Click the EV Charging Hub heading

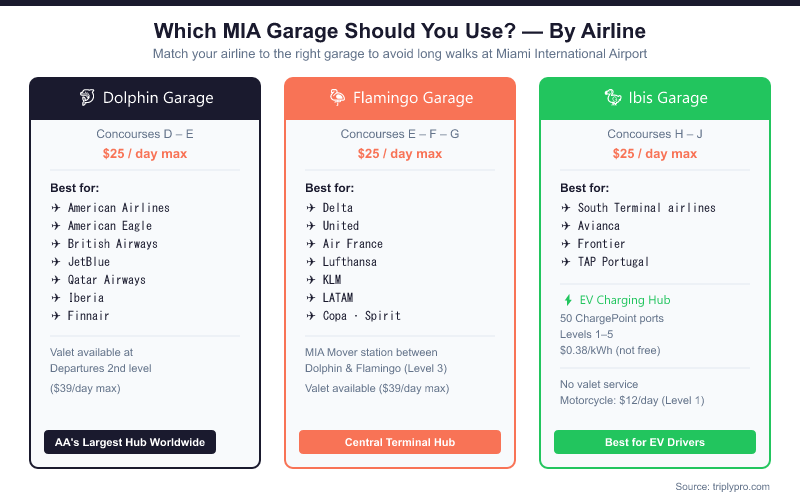coord(625,300)
